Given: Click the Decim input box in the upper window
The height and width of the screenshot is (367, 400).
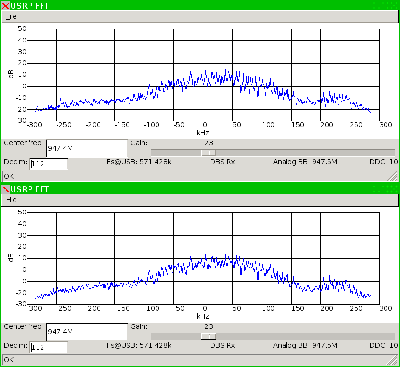Looking at the screenshot, I should [x=49, y=164].
